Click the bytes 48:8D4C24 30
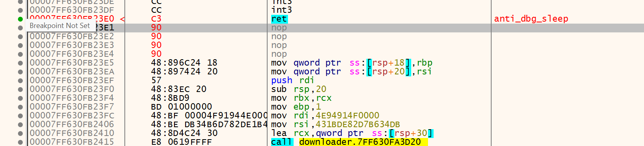The width and height of the screenshot is (644, 146). pos(184,133)
